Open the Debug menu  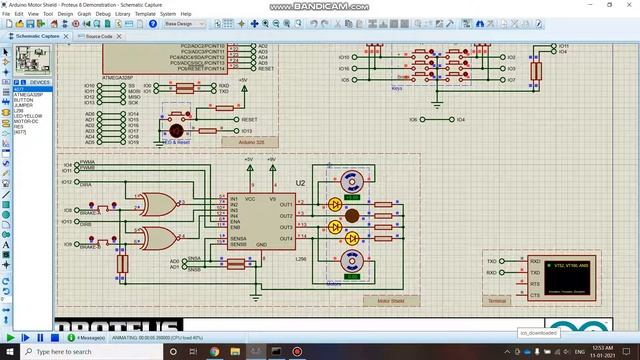[103, 14]
